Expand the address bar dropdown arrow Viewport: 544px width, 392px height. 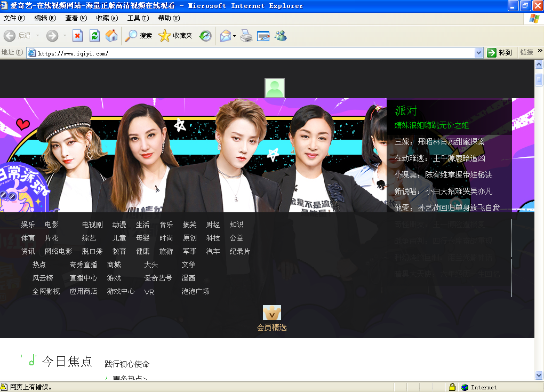point(479,53)
